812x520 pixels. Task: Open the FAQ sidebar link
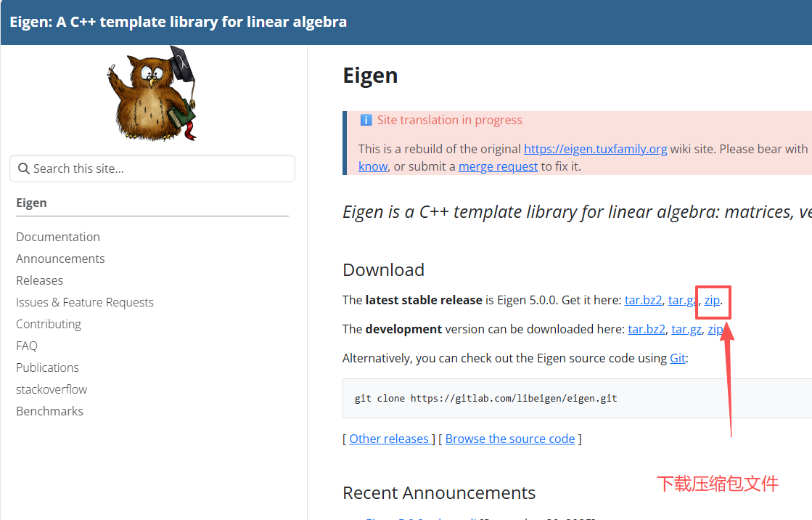point(27,346)
